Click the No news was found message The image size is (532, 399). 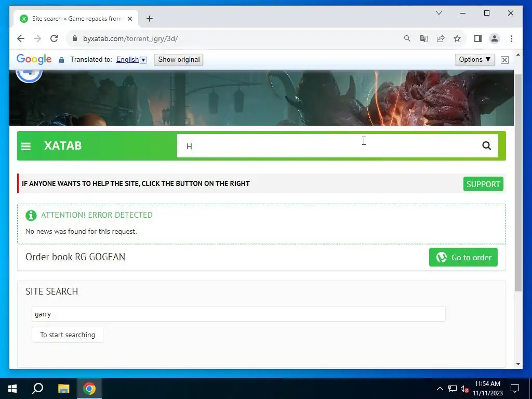81,231
